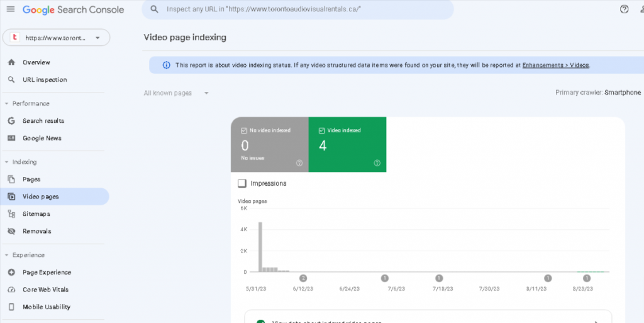Viewport: 644px width, 323px height.
Task: Click the Video page indexing heading
Action: (x=185, y=37)
